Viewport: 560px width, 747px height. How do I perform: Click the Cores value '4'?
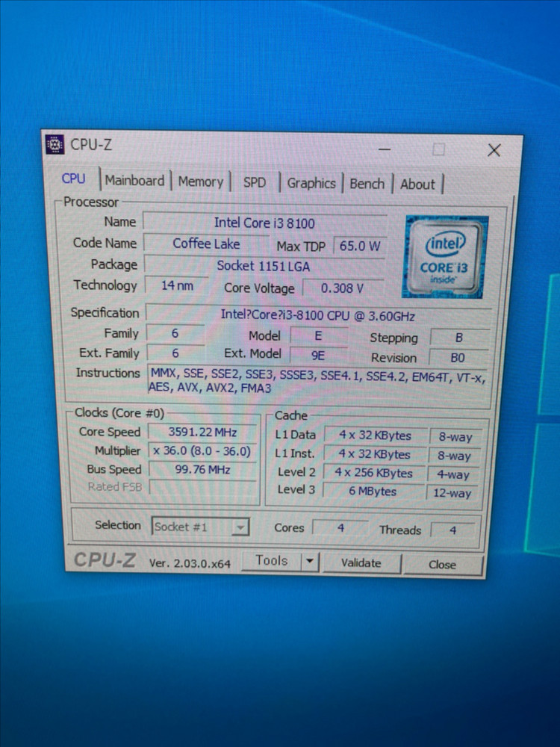coord(340,528)
